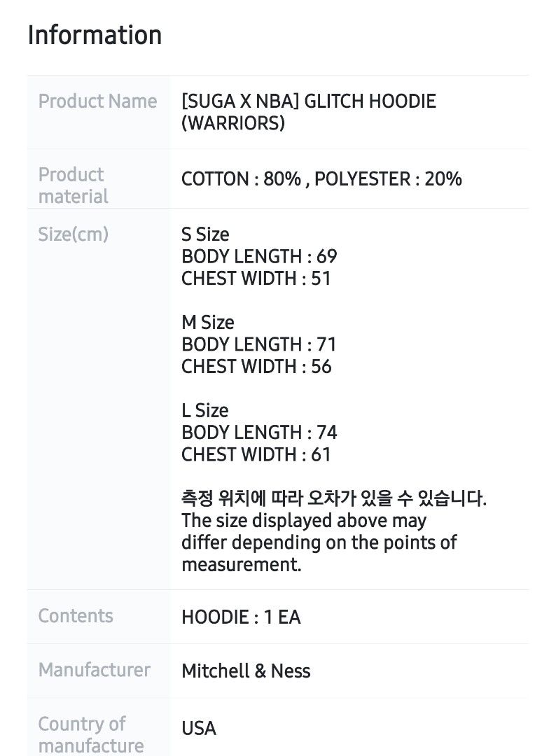
Task: Click the CHEST WIDTH : 51 line
Action: [x=256, y=279]
